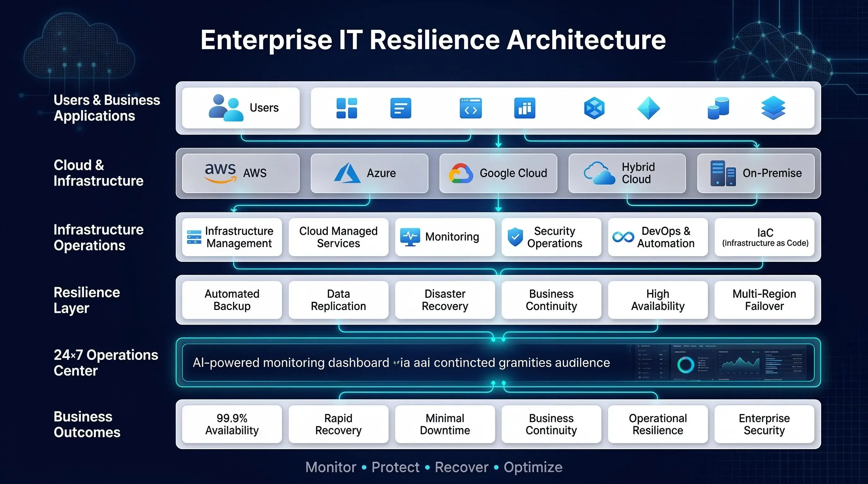868x484 pixels.
Task: Open the Data Replication card
Action: coord(338,300)
